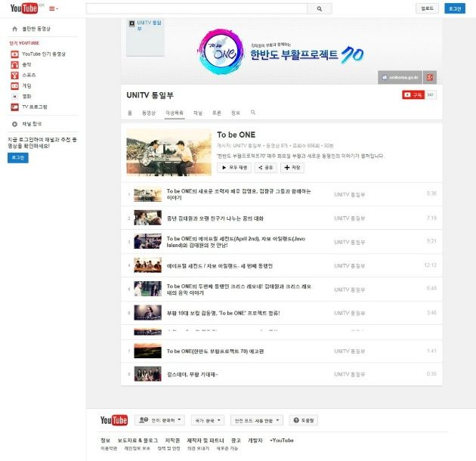Click the footer YouTube logo
This screenshot has width=476, height=461.
[x=114, y=420]
